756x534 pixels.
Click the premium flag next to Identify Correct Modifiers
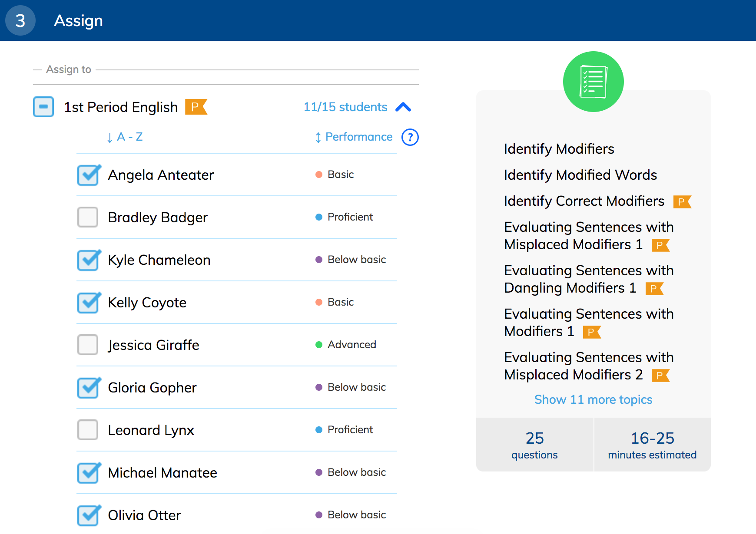click(x=682, y=202)
